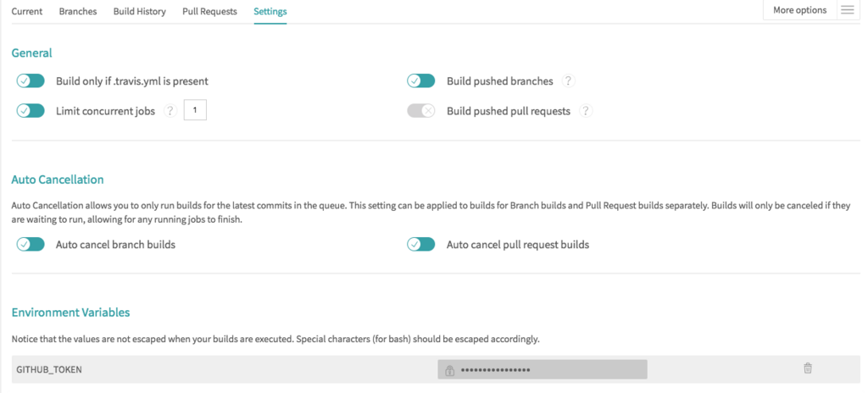This screenshot has width=868, height=393.
Task: Select the Settings tab
Action: click(x=270, y=12)
